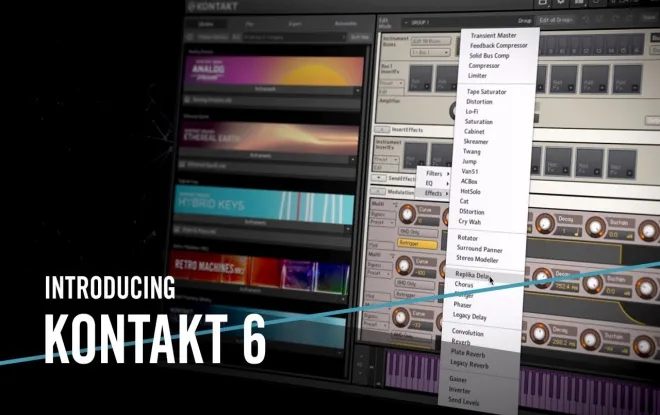Screen dimensions: 660x415
Task: Choose Chorus from the effects list
Action: pyautogui.click(x=464, y=285)
